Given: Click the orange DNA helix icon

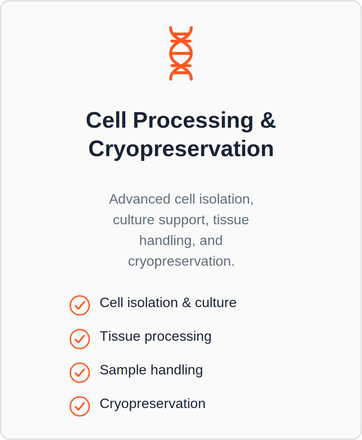Looking at the screenshot, I should [x=181, y=53].
